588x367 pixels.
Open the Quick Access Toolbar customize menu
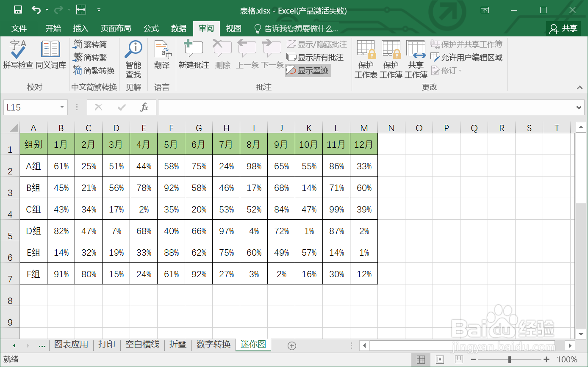tap(99, 9)
